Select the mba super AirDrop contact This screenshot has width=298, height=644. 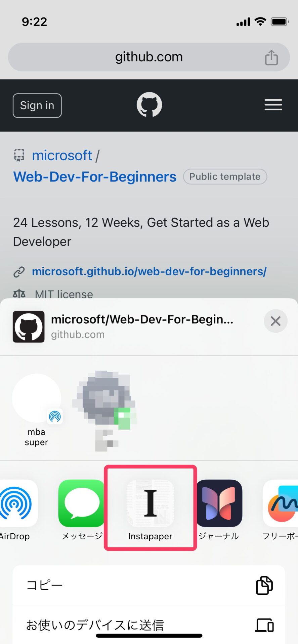coord(37,399)
